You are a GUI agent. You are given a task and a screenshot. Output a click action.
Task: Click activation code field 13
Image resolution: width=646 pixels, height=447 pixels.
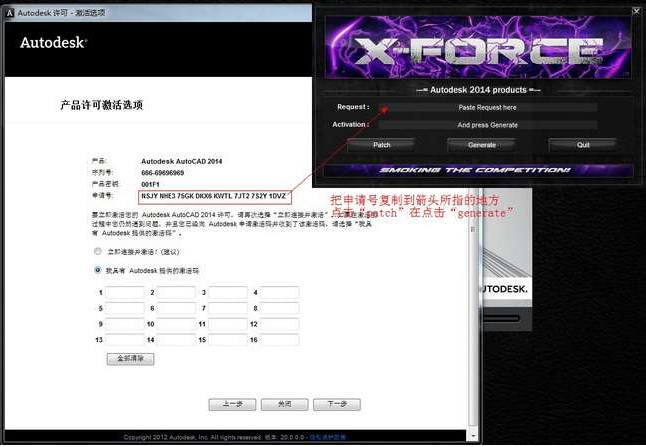[125, 340]
